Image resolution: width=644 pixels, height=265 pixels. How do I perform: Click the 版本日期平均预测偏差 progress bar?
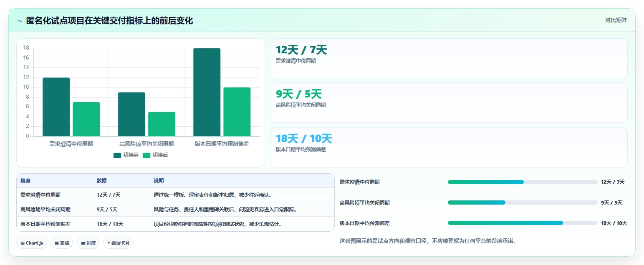tap(523, 223)
